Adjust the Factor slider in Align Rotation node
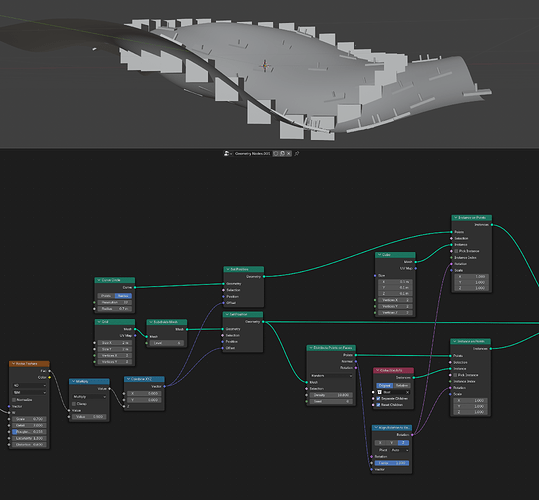 pyautogui.click(x=392, y=463)
